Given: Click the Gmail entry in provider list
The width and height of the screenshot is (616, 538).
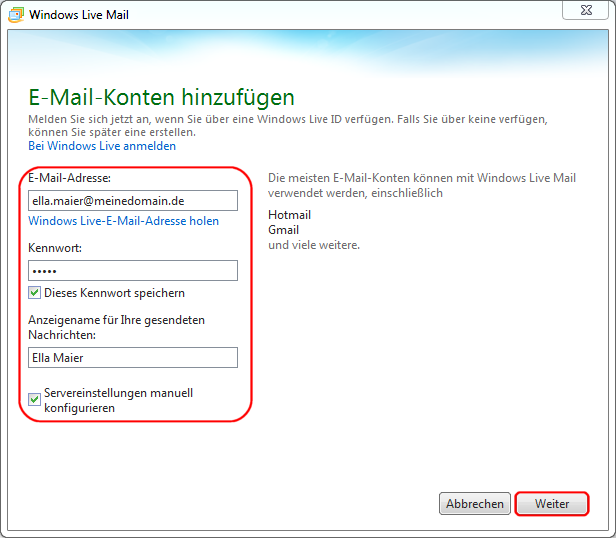Looking at the screenshot, I should coord(284,230).
